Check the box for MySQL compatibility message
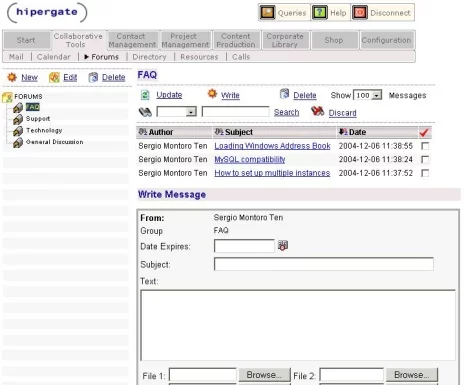475x385 pixels. tap(425, 160)
